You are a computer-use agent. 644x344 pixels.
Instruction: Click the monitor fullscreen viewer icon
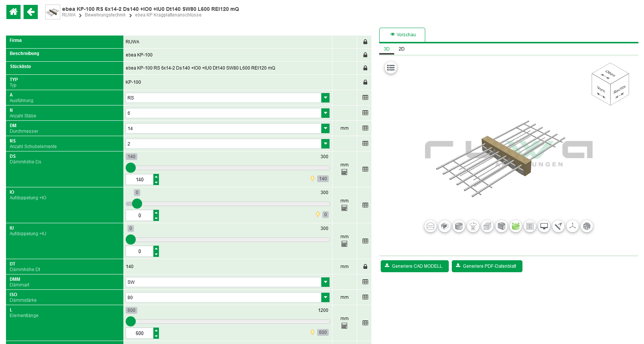(x=544, y=226)
